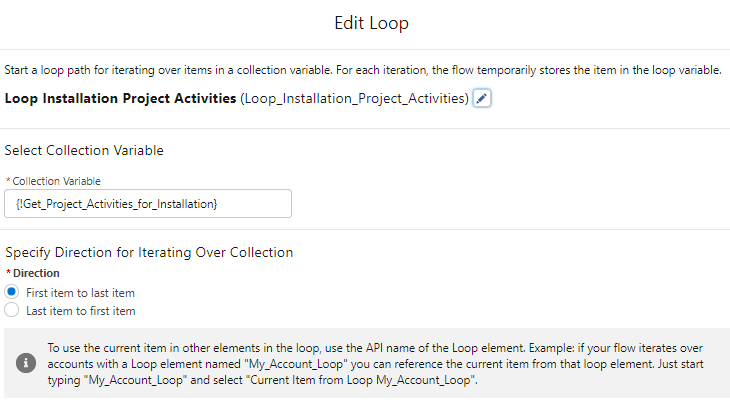The height and width of the screenshot is (403, 730).
Task: Click the 'Select Collection Variable' section heading
Action: click(84, 151)
